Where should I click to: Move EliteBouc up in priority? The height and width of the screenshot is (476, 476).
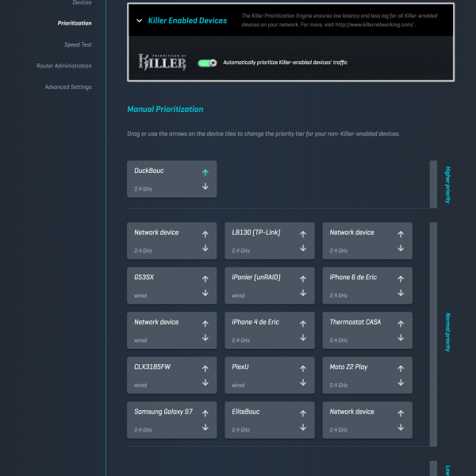coord(302,413)
